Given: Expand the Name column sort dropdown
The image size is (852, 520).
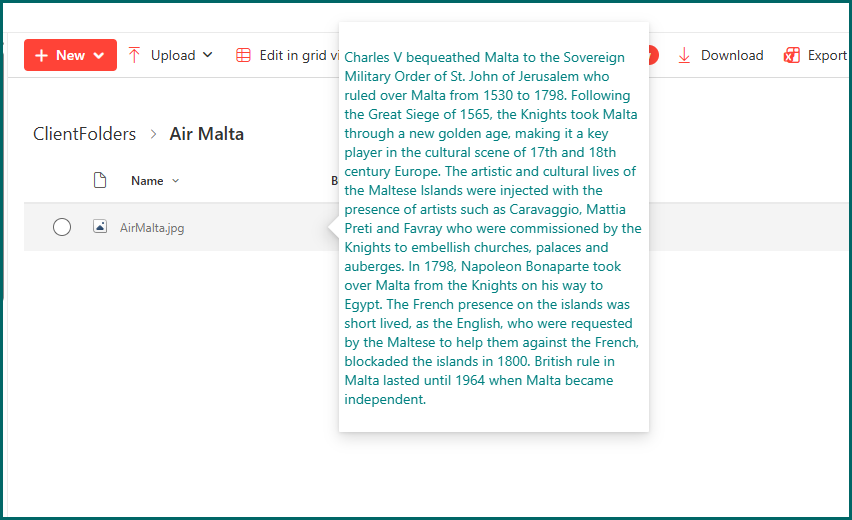Looking at the screenshot, I should coord(176,181).
